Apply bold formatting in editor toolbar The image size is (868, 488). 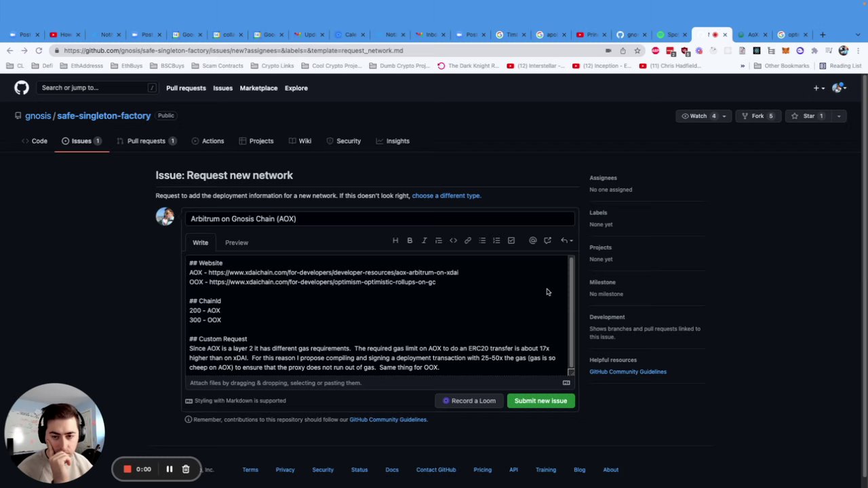tap(410, 241)
